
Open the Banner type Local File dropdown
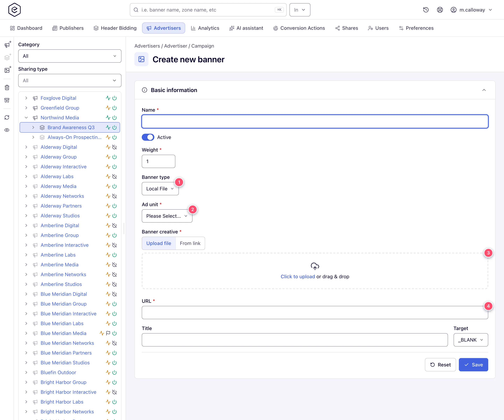click(x=160, y=189)
